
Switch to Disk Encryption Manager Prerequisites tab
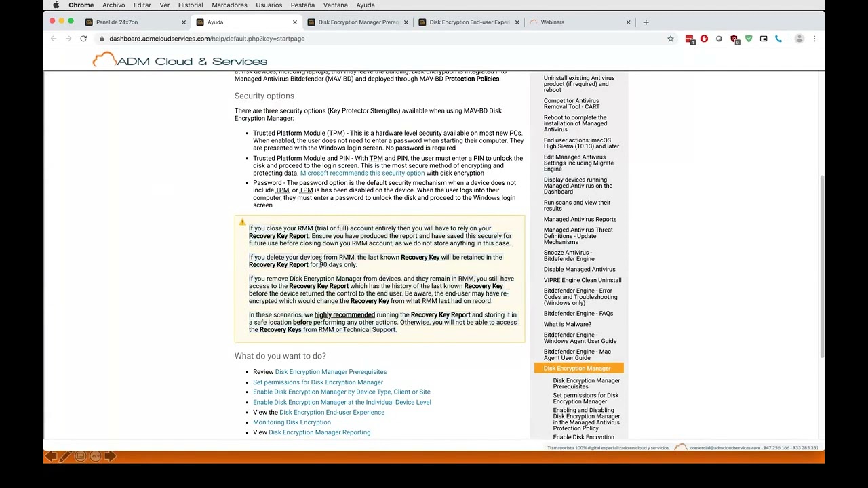point(358,22)
